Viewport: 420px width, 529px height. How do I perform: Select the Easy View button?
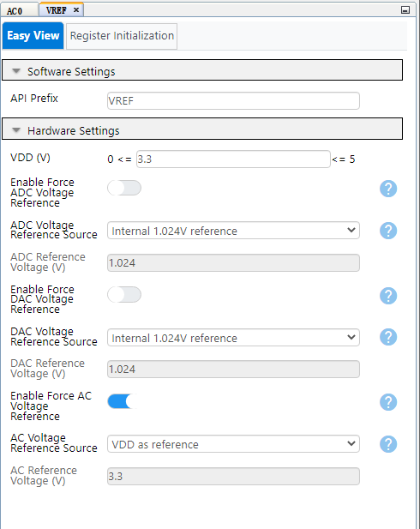coord(33,36)
